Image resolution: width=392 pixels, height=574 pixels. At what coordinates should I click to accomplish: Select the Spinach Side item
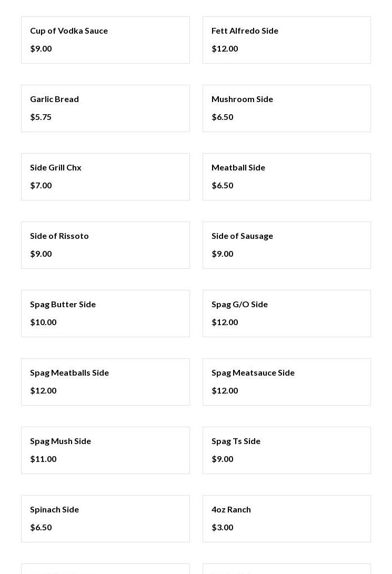(x=105, y=519)
